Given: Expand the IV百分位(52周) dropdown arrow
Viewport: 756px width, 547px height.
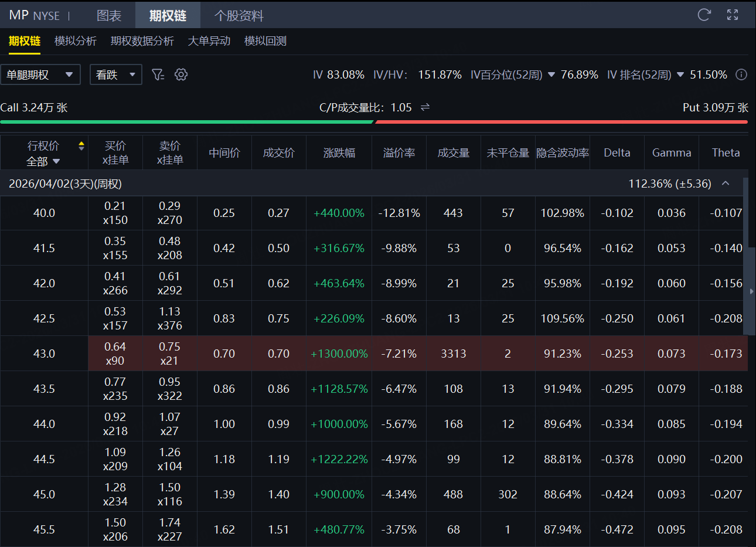Looking at the screenshot, I should [x=551, y=75].
